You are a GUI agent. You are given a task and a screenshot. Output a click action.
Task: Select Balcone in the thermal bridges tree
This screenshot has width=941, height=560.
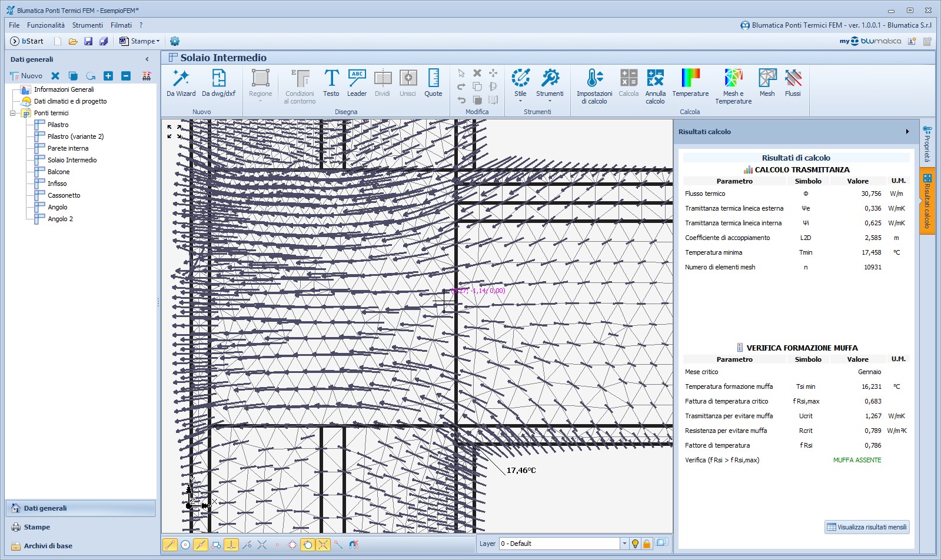click(x=58, y=172)
